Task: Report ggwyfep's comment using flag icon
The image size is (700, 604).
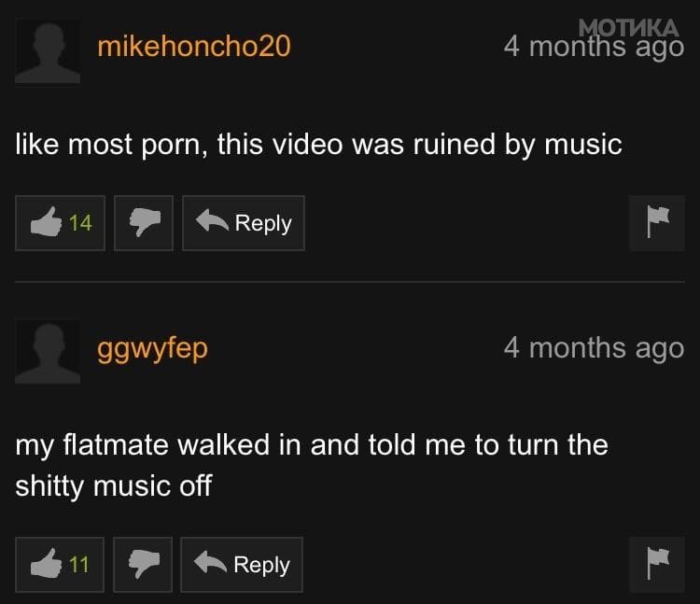Action: point(657,565)
